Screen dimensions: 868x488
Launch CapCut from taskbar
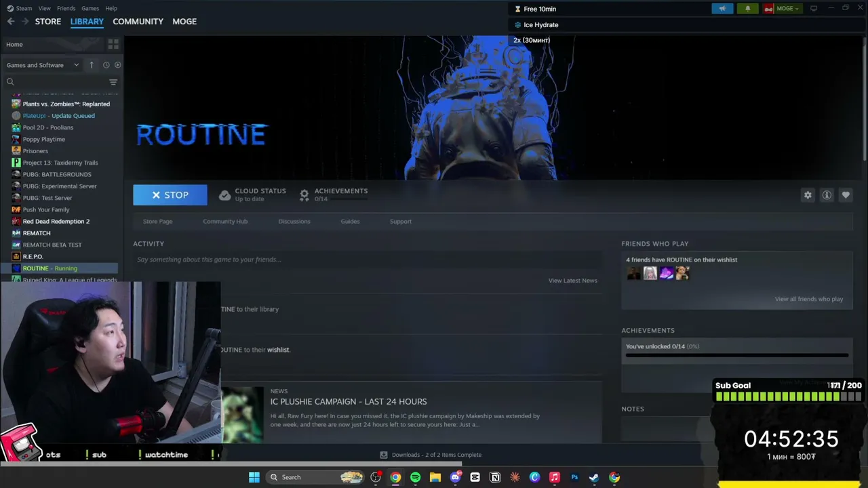pyautogui.click(x=475, y=477)
